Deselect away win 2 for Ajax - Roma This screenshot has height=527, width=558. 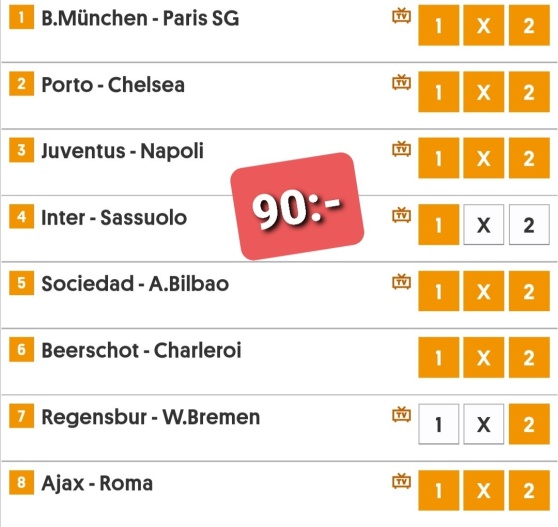[x=529, y=490]
